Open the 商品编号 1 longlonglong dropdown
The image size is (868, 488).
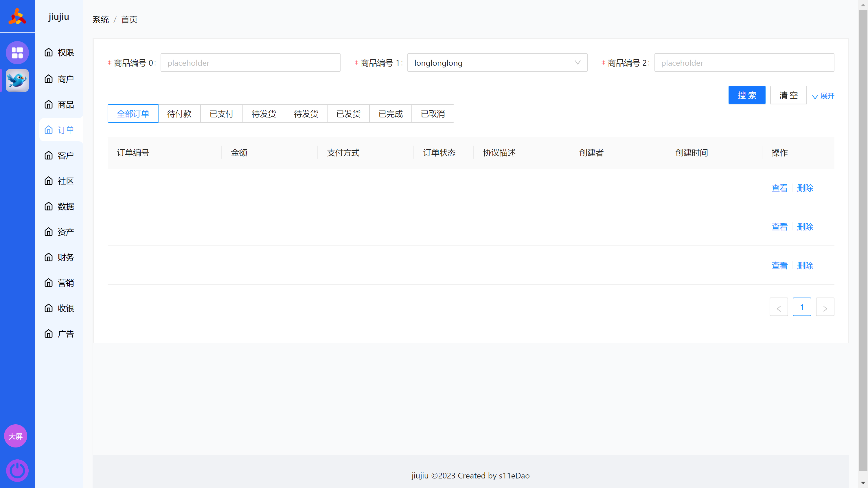click(x=497, y=63)
